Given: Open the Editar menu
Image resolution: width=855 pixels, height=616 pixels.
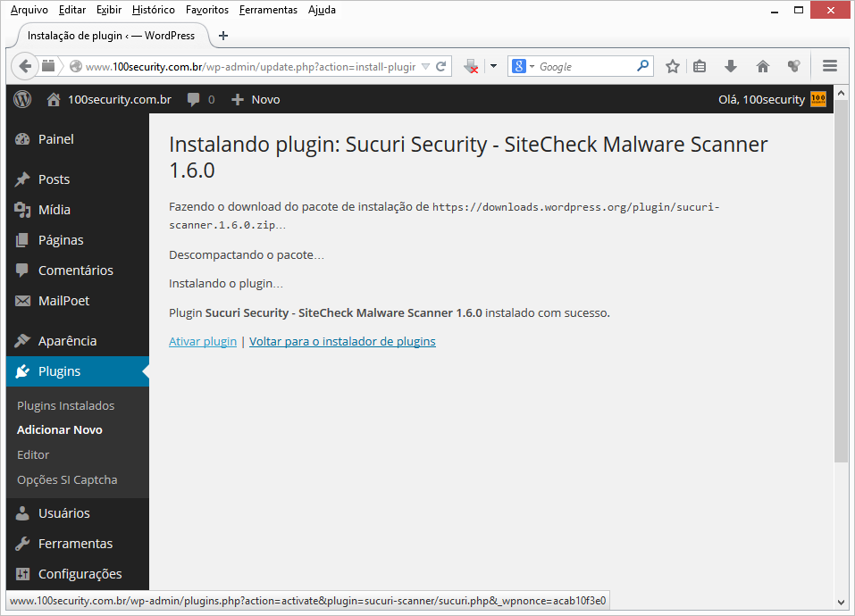Looking at the screenshot, I should coord(72,10).
